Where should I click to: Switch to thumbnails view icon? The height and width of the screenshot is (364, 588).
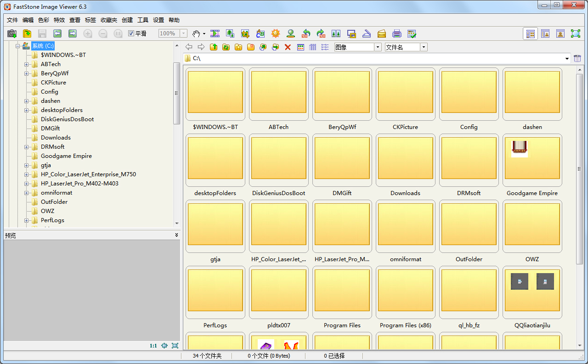(x=301, y=47)
